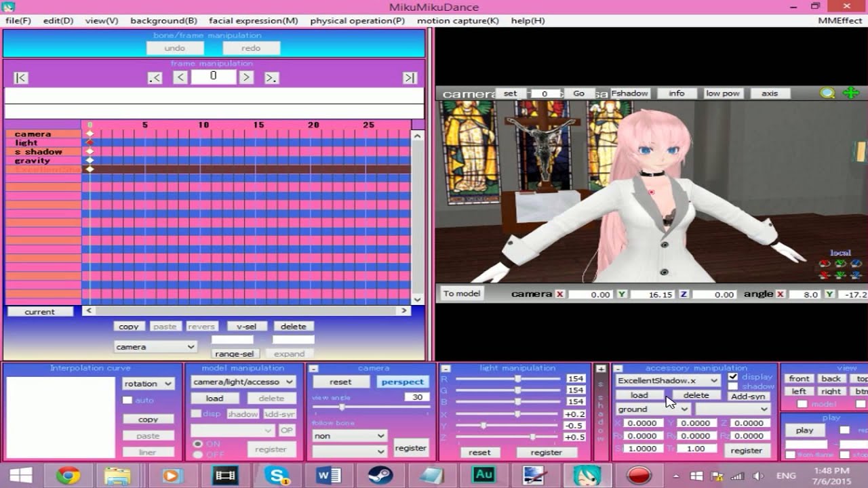Image resolution: width=868 pixels, height=488 pixels.
Task: Open the file(F) menu
Action: pos(18,20)
